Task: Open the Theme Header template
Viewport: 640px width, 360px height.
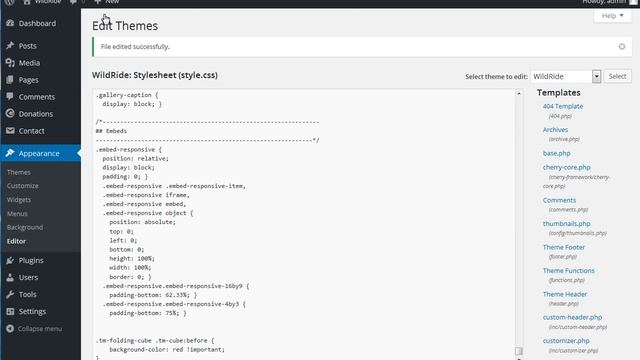Action: (565, 294)
